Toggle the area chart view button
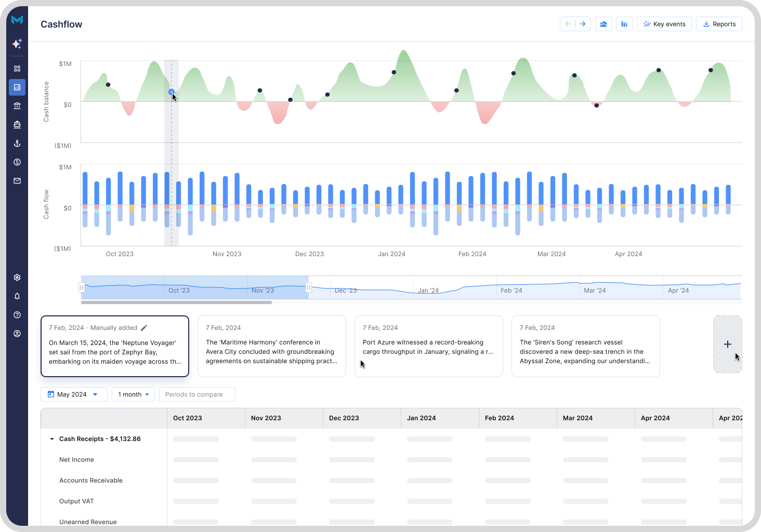Viewport: 761px width, 532px height. pos(603,24)
